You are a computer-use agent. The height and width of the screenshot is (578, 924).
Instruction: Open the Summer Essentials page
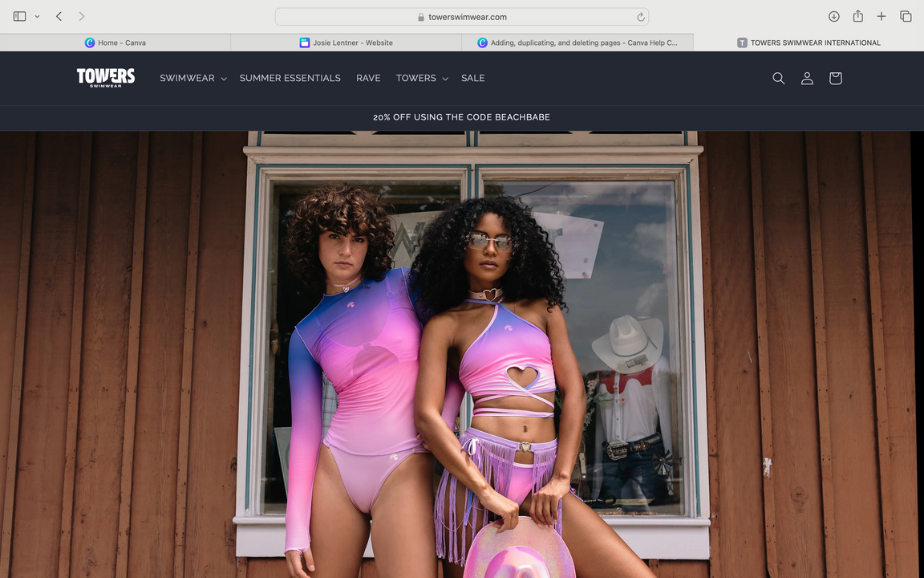[x=290, y=78]
